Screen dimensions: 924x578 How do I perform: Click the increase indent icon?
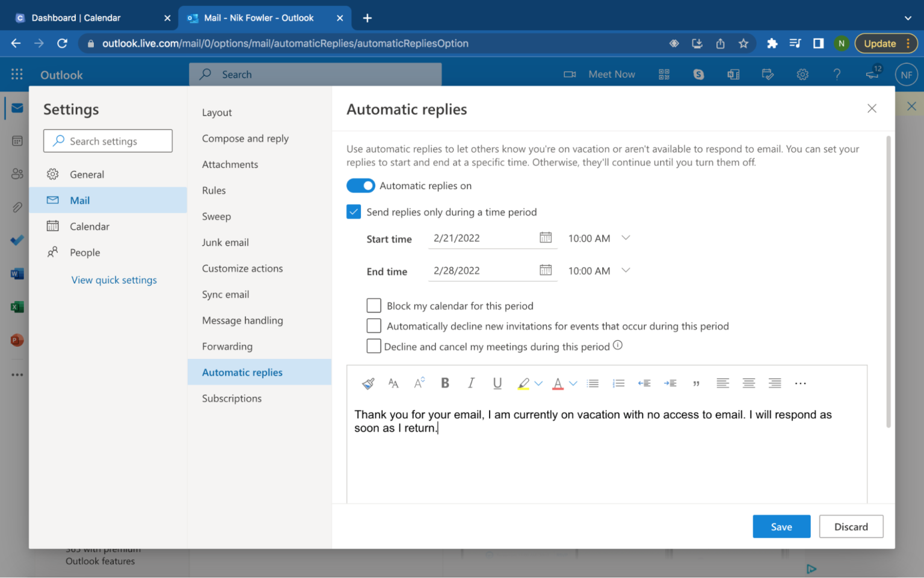tap(671, 383)
